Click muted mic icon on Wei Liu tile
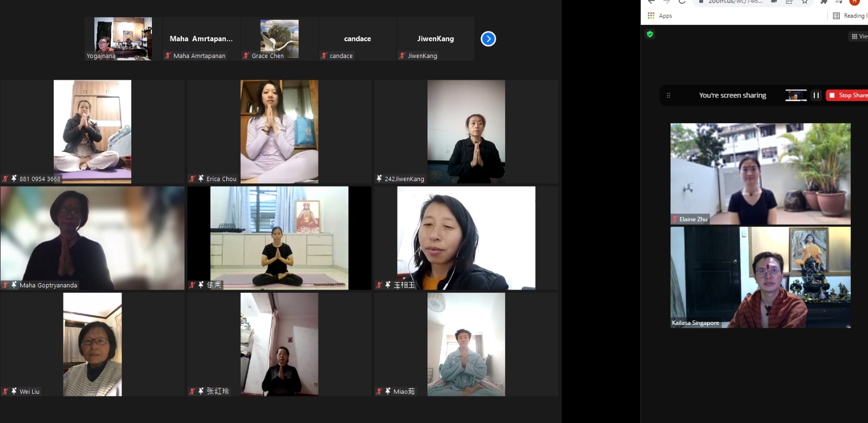 pyautogui.click(x=5, y=391)
